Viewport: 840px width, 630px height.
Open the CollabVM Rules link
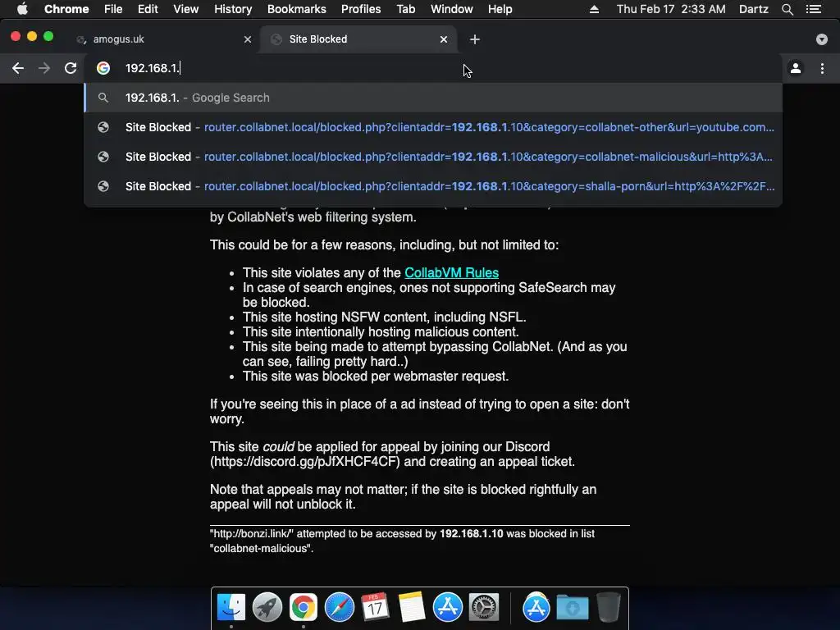(451, 272)
